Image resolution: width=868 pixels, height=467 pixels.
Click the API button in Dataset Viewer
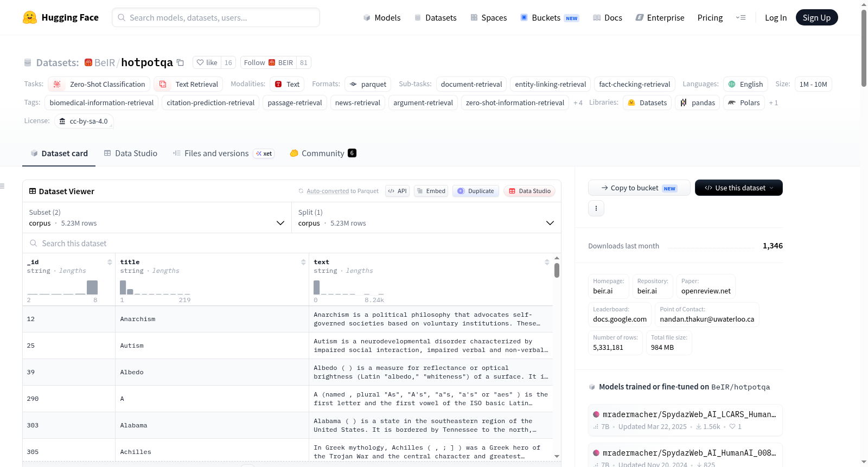pyautogui.click(x=397, y=191)
